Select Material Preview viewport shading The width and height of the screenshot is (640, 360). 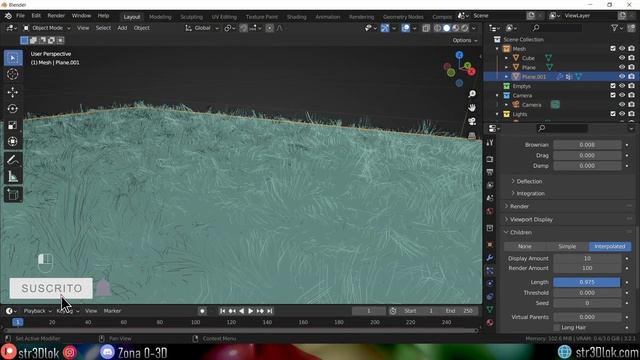(456, 28)
